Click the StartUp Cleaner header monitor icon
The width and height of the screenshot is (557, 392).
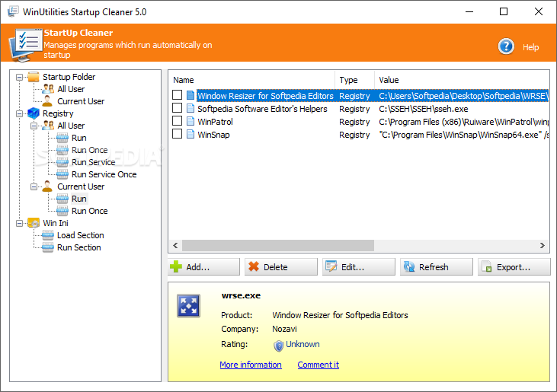pos(25,45)
